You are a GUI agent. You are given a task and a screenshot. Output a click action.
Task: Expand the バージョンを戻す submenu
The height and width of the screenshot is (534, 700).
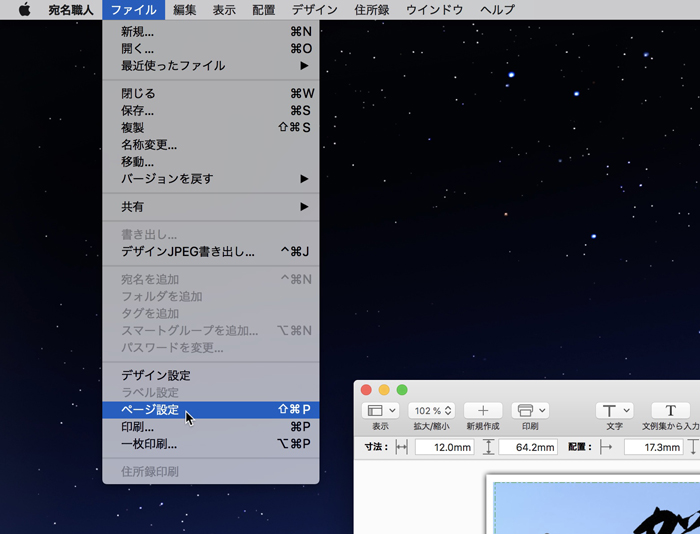click(210, 179)
